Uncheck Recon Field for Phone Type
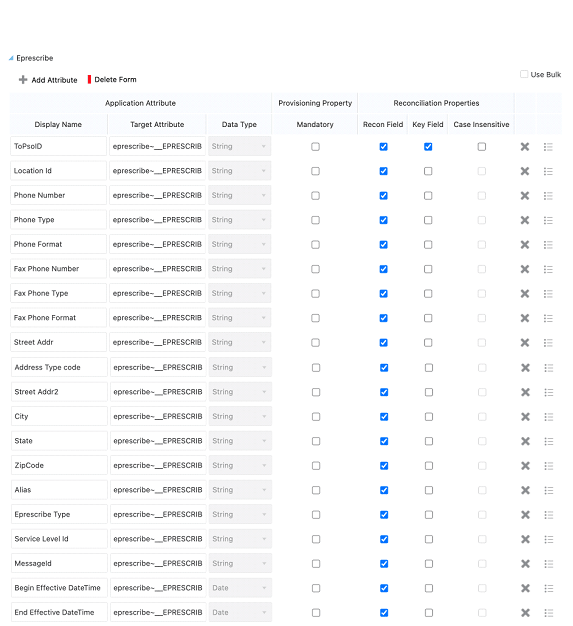The image size is (573, 626). click(x=383, y=220)
